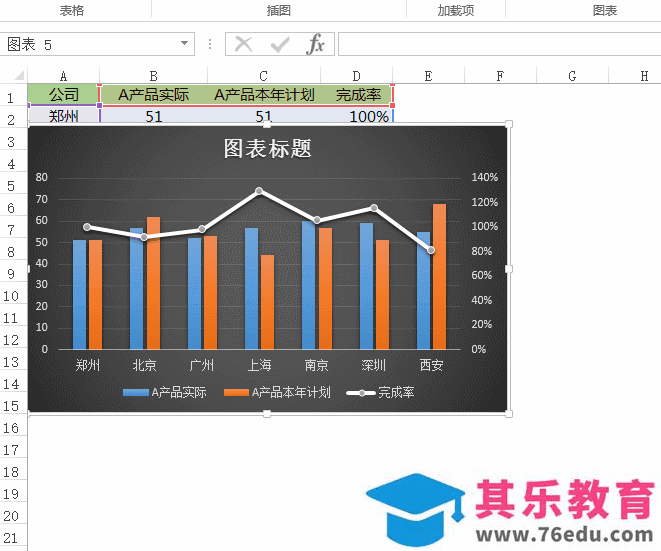Click cell B1 containing A产品实际
The width and height of the screenshot is (661, 551).
click(153, 94)
